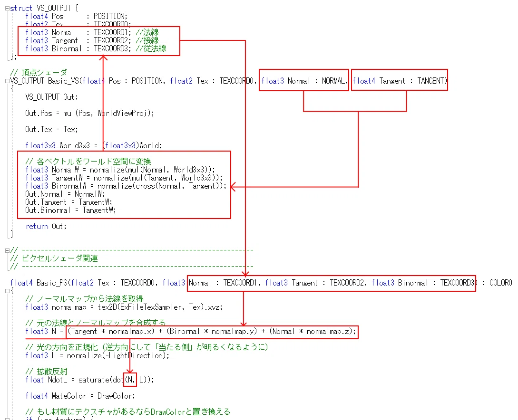
Task: Click the '// もし材質にテクスチャがあるなら' comment
Action: click(128, 412)
